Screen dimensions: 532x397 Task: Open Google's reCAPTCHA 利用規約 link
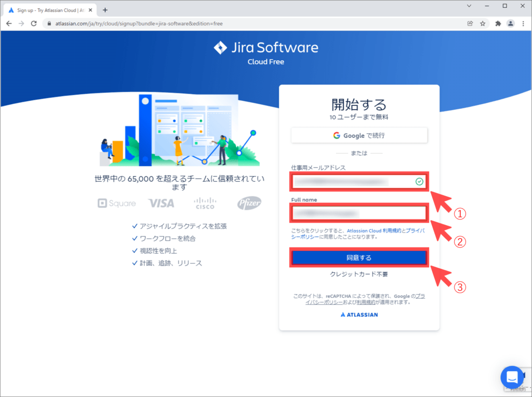point(365,302)
